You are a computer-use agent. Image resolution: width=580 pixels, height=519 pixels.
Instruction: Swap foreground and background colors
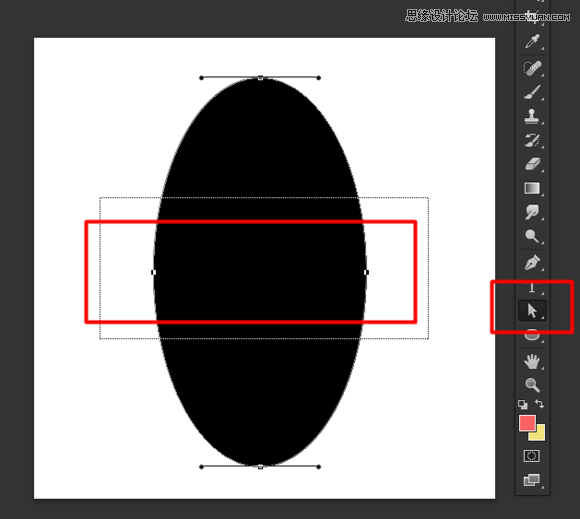click(x=539, y=404)
